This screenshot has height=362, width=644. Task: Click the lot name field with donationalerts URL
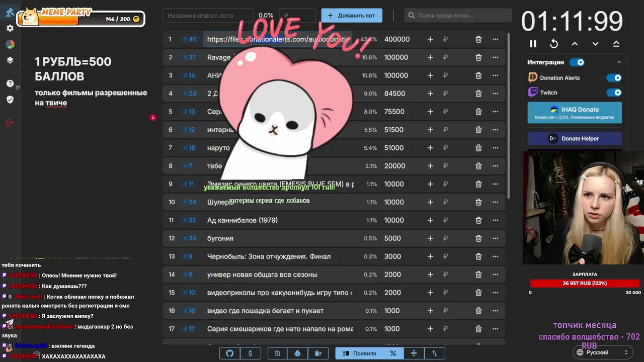(278, 39)
